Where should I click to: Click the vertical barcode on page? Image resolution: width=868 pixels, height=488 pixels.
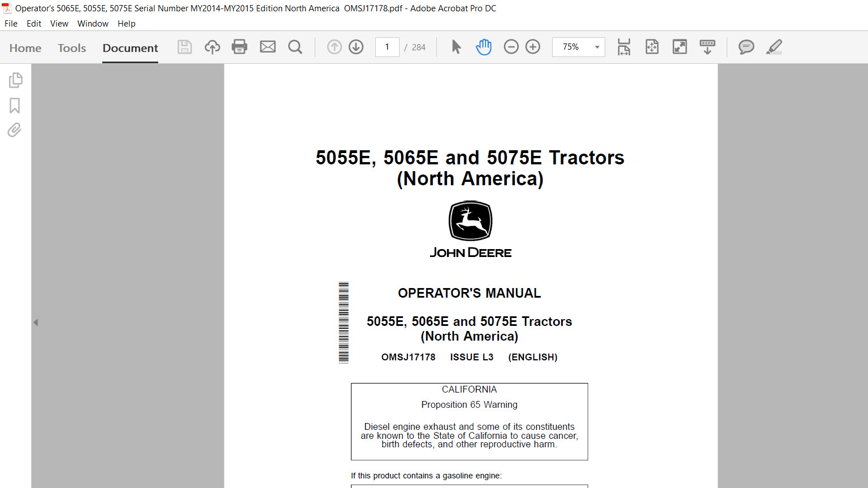[344, 323]
